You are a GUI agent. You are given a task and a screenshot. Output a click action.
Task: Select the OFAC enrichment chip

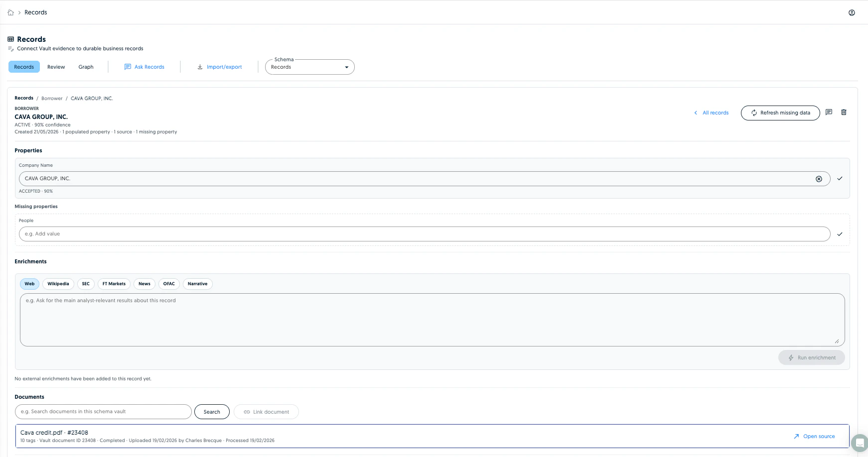pyautogui.click(x=169, y=284)
